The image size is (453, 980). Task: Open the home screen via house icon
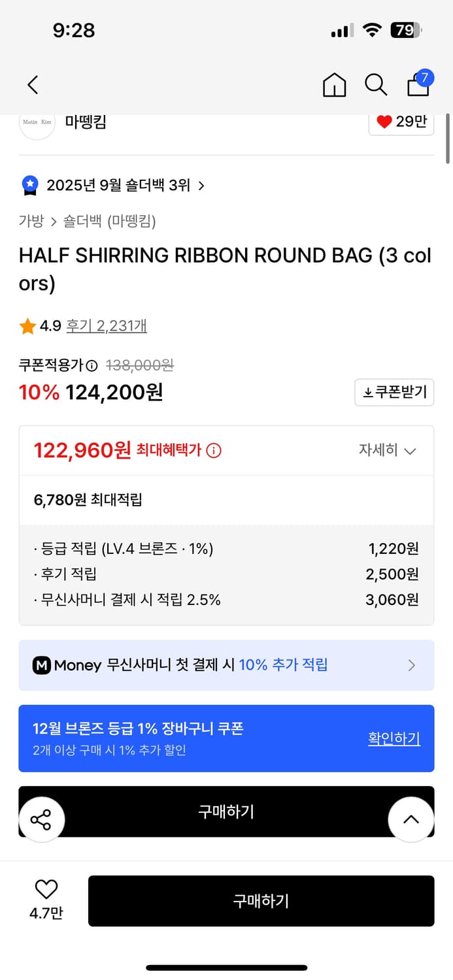tap(334, 85)
